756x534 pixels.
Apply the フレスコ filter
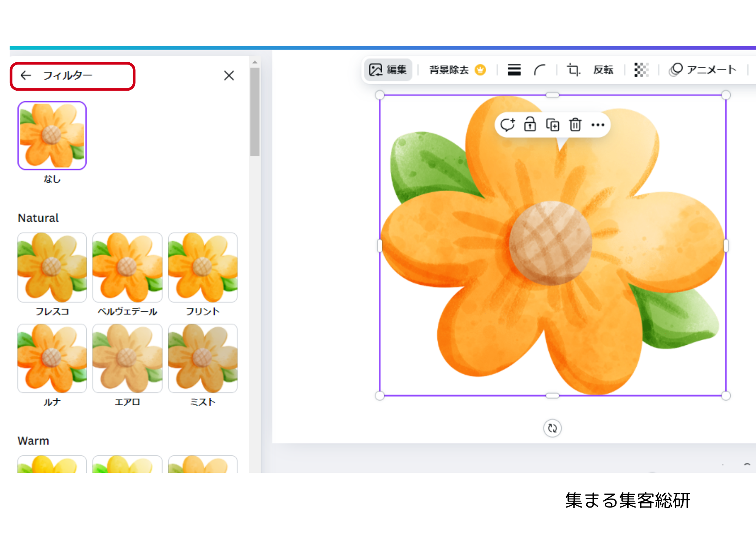coord(52,267)
